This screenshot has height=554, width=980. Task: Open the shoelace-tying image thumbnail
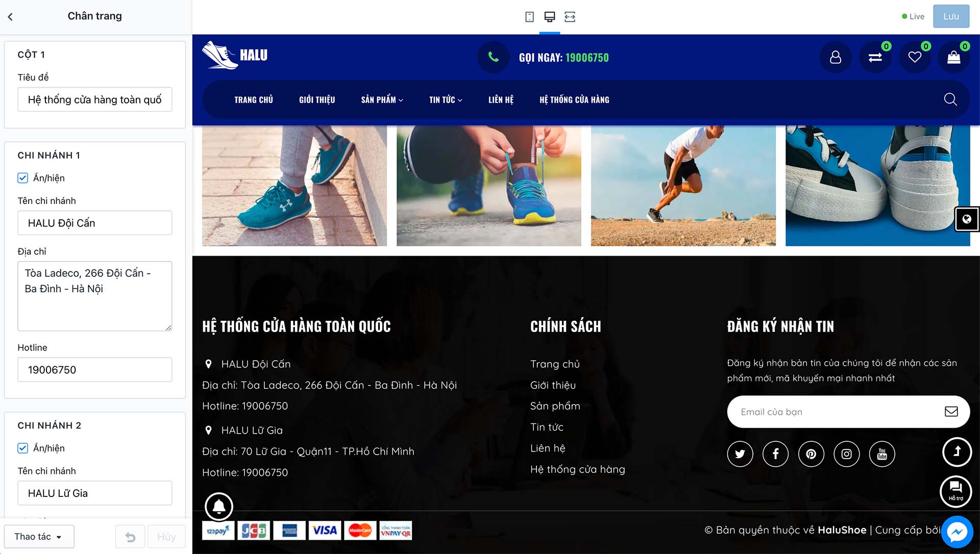pos(489,186)
